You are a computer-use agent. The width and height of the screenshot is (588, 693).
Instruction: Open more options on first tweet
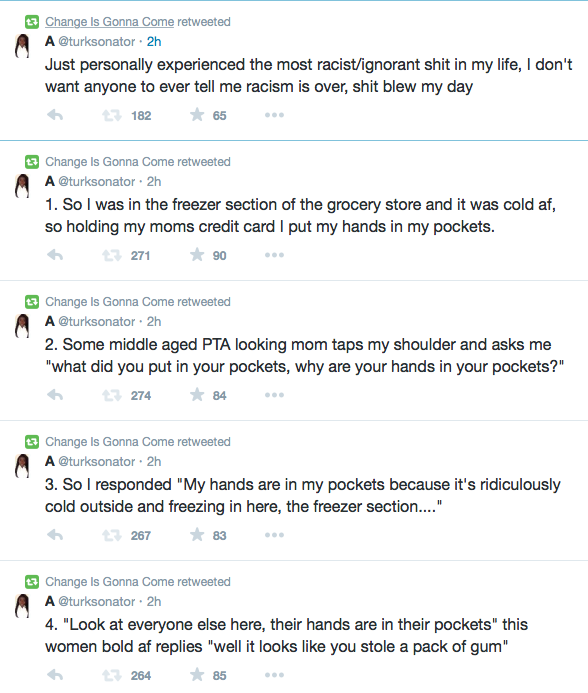[x=274, y=115]
